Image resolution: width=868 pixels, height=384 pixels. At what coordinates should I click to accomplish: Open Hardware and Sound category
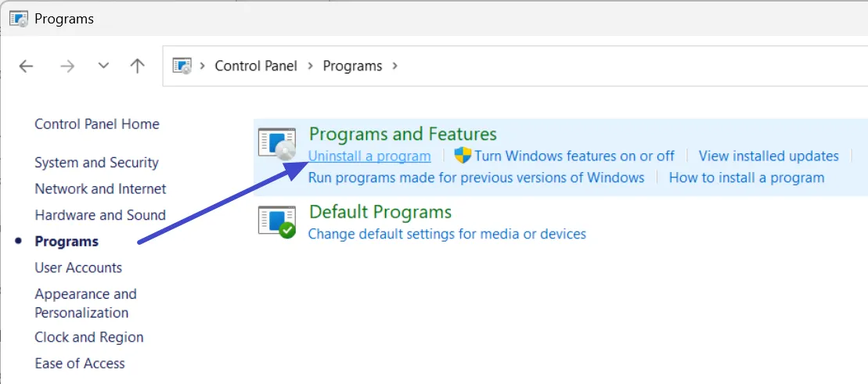pos(100,215)
